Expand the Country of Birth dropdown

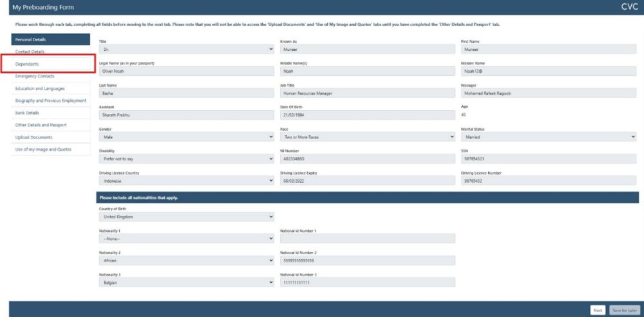click(x=186, y=217)
